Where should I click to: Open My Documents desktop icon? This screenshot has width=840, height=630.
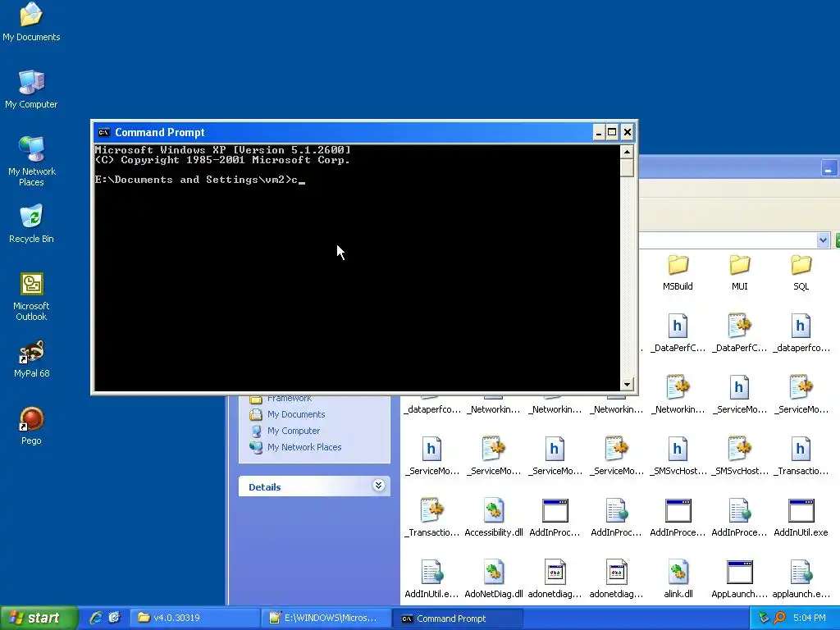(31, 21)
